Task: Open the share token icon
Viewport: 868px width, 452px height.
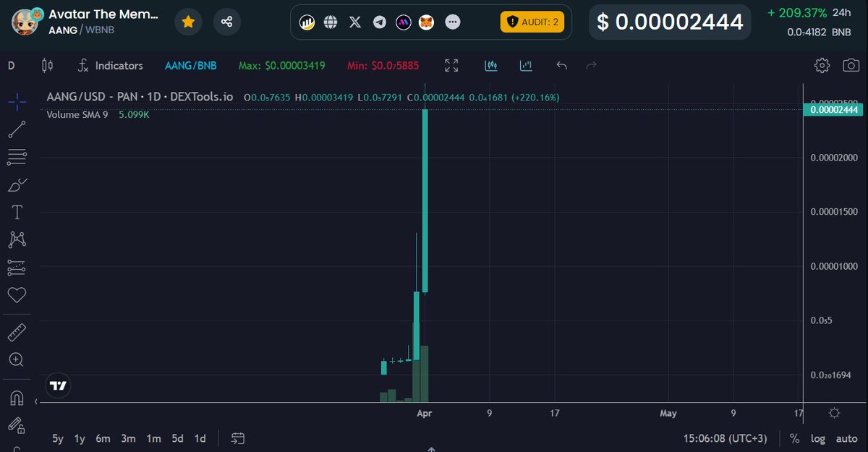Action: click(227, 22)
